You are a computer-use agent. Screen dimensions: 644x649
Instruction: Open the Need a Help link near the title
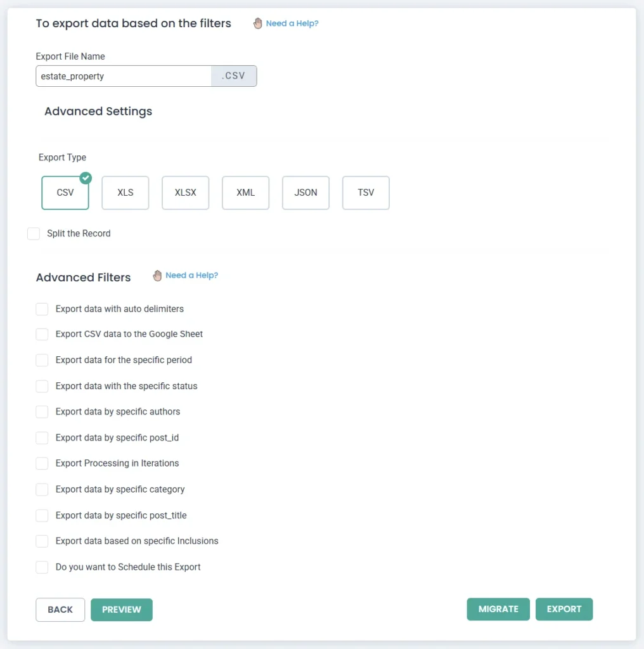tap(292, 23)
